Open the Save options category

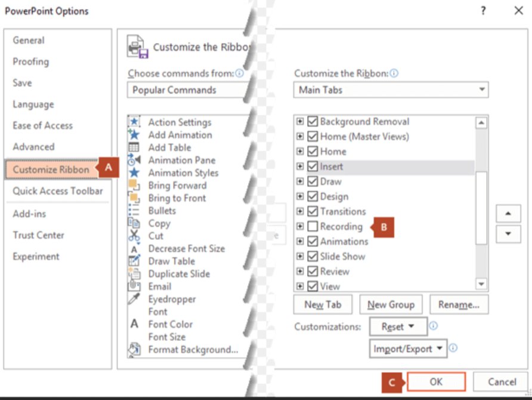22,83
